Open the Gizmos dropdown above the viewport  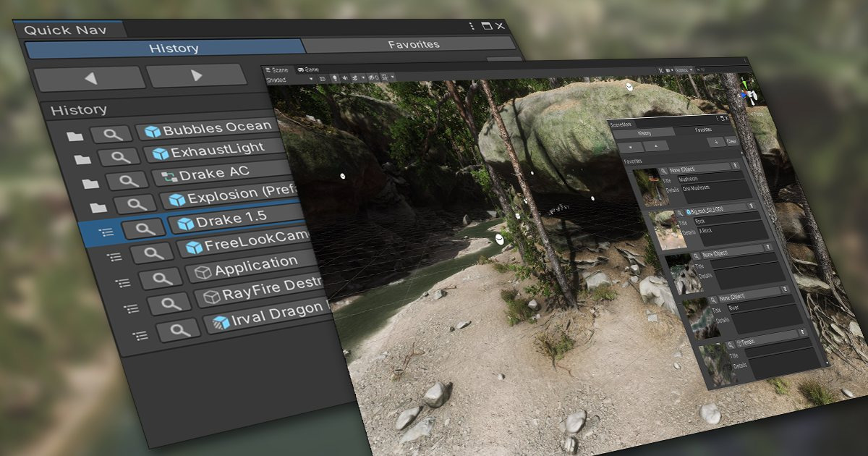tap(684, 70)
